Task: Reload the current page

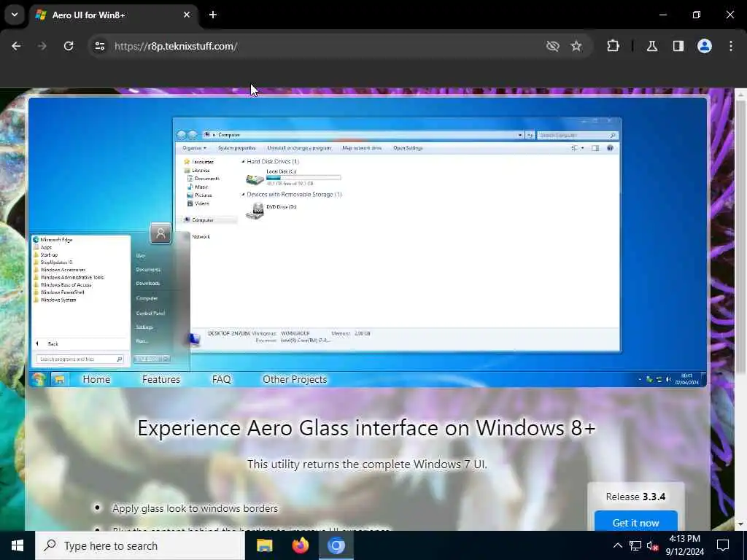Action: point(69,46)
